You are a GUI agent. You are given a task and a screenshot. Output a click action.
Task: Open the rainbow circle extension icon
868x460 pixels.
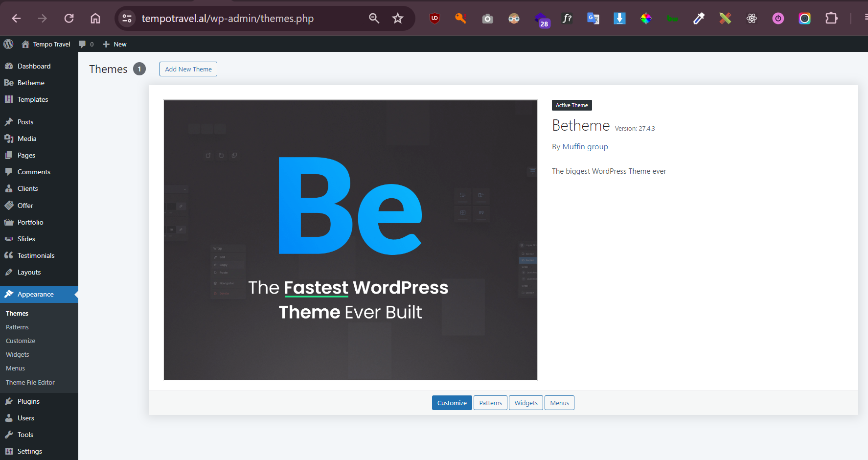coord(804,19)
